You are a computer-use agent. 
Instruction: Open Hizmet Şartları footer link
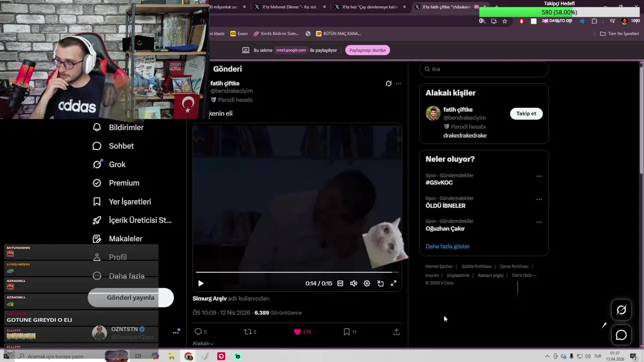pyautogui.click(x=439, y=266)
